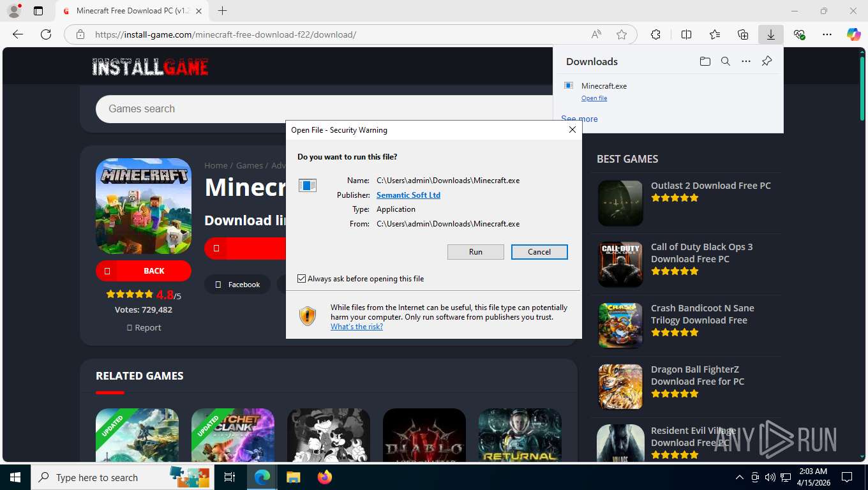Select the Minecraft.exe download entry
The width and height of the screenshot is (868, 490).
point(668,91)
